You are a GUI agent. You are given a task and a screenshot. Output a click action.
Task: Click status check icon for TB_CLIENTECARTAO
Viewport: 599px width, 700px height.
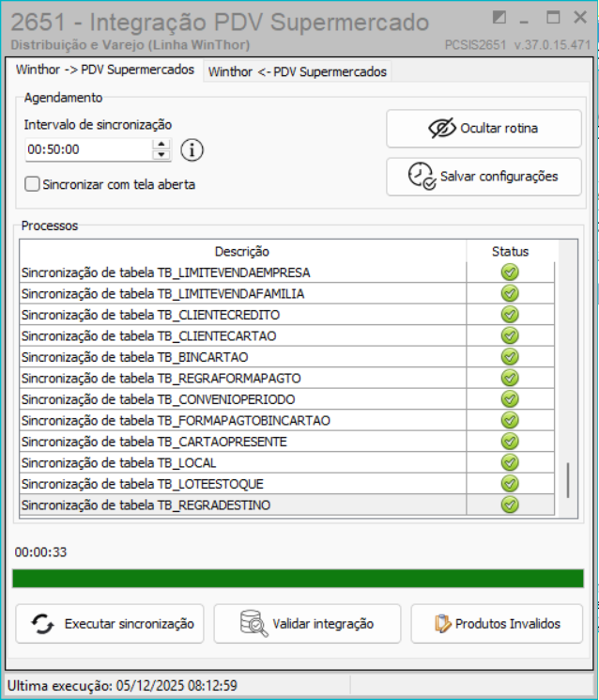coord(510,335)
